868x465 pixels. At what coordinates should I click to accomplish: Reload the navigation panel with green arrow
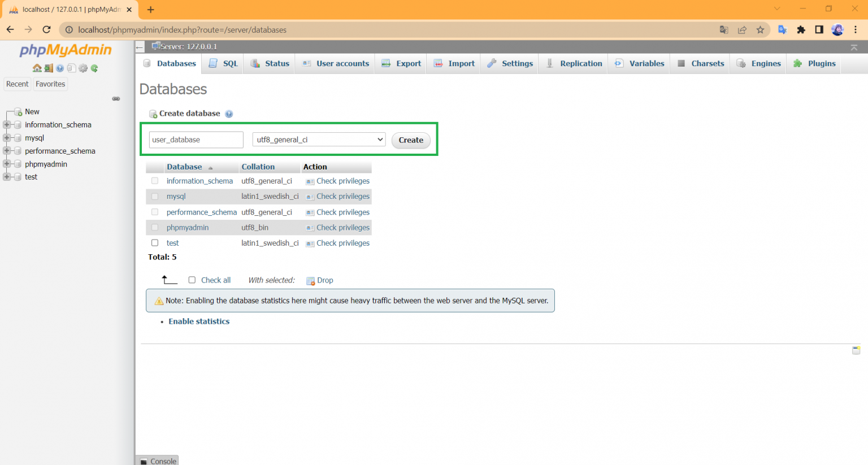pos(94,68)
